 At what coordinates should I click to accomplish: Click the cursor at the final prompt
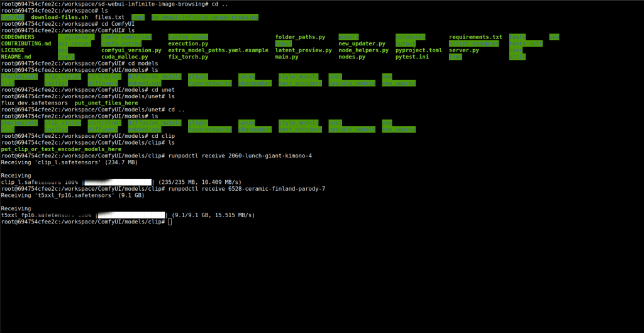point(170,222)
